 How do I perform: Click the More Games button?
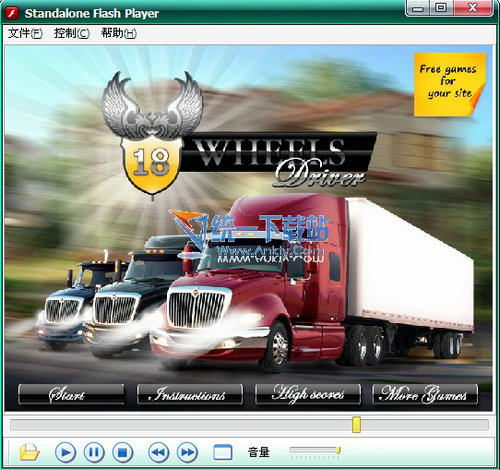(425, 394)
